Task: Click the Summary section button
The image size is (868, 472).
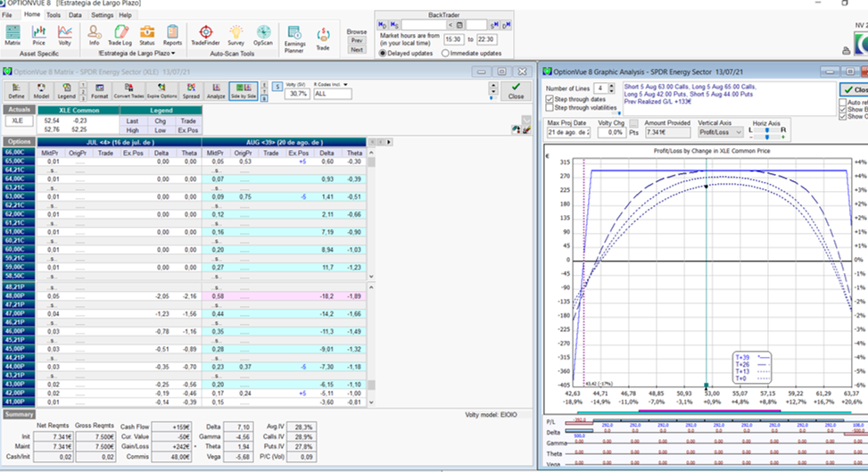Action: click(19, 414)
